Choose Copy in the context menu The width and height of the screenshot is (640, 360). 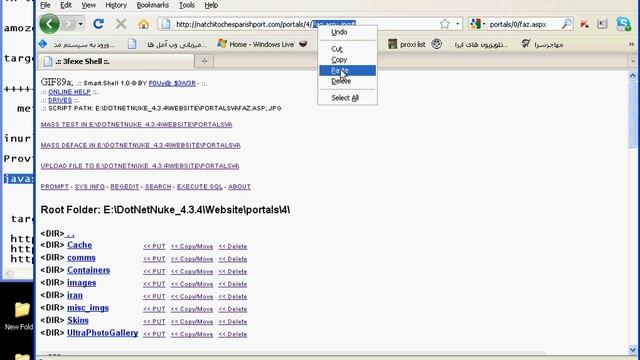(x=347, y=60)
